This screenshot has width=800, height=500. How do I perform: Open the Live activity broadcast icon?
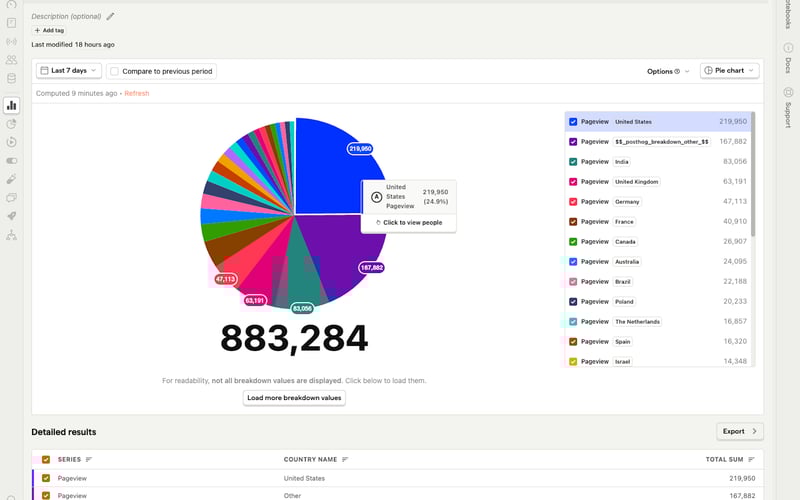pyautogui.click(x=11, y=41)
